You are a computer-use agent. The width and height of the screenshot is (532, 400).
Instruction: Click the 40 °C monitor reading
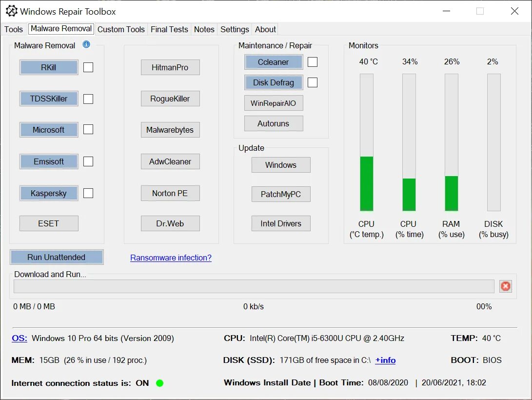[x=369, y=62]
